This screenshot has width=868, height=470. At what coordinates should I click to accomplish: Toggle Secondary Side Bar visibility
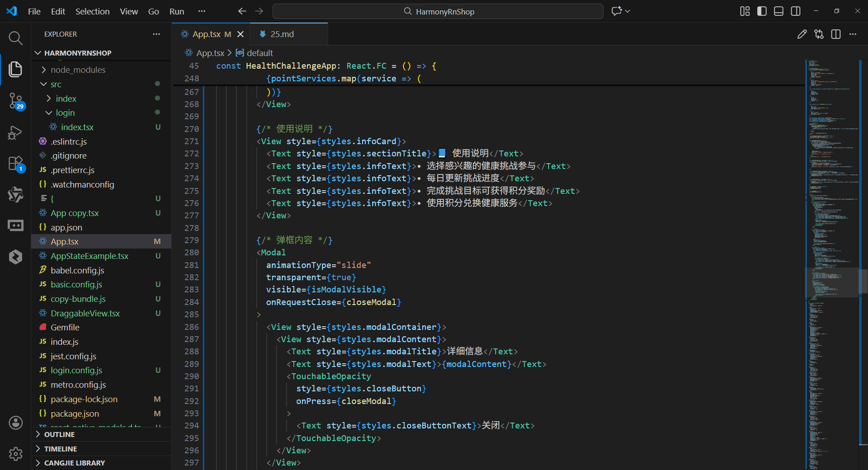pyautogui.click(x=796, y=11)
